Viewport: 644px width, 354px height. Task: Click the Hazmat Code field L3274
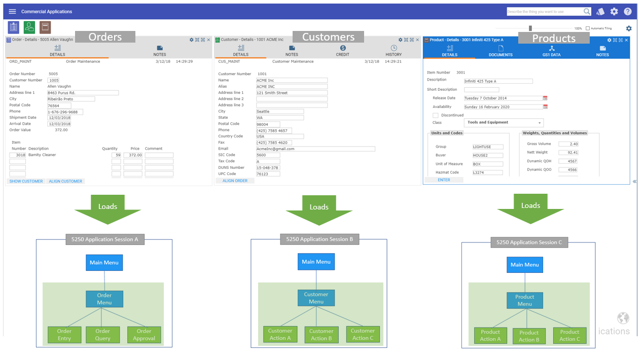(x=488, y=173)
